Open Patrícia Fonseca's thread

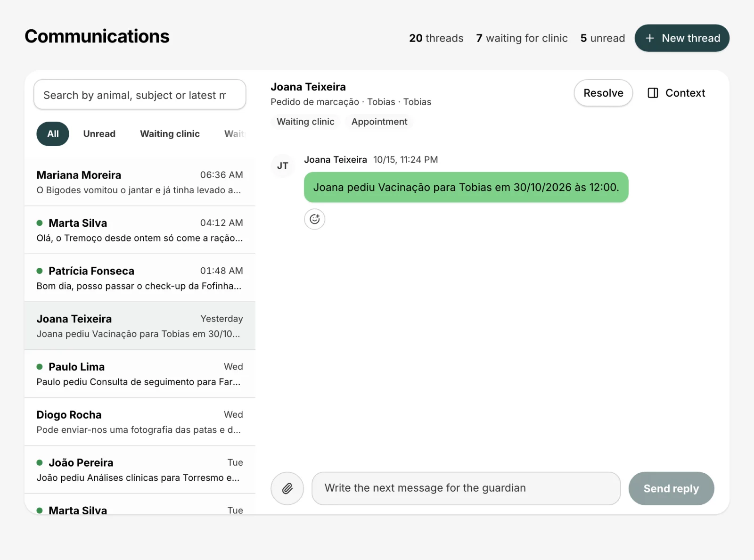pyautogui.click(x=140, y=278)
